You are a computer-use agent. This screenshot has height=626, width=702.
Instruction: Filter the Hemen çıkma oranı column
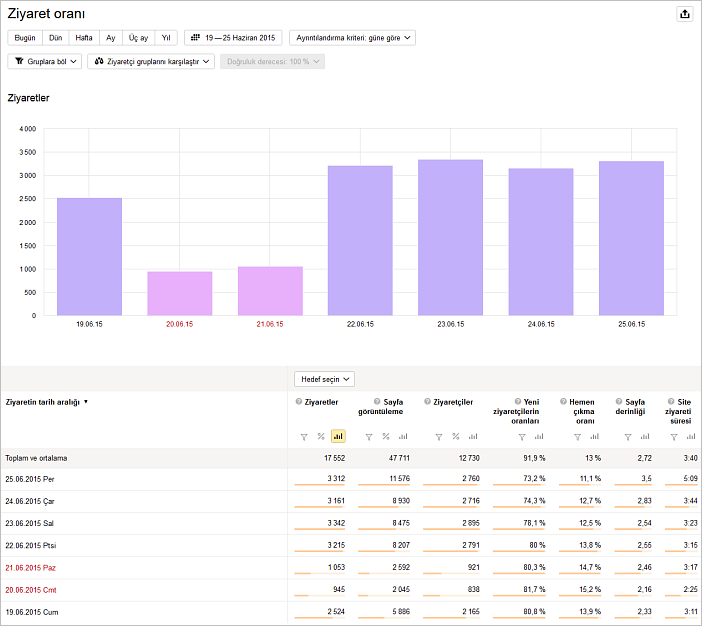click(578, 437)
